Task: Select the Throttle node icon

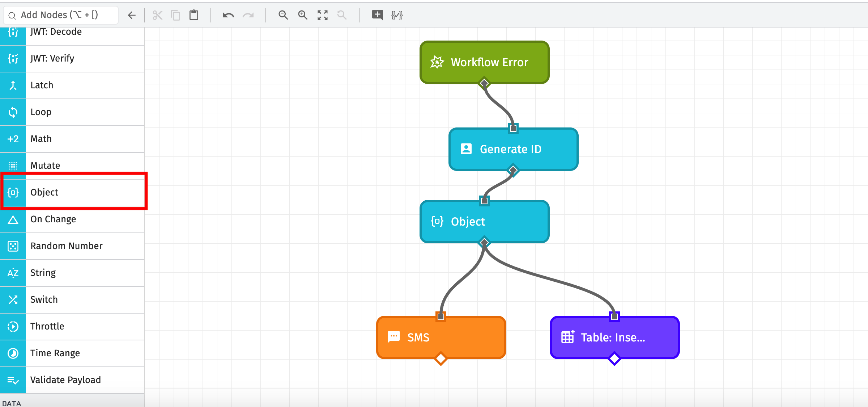Action: click(13, 326)
